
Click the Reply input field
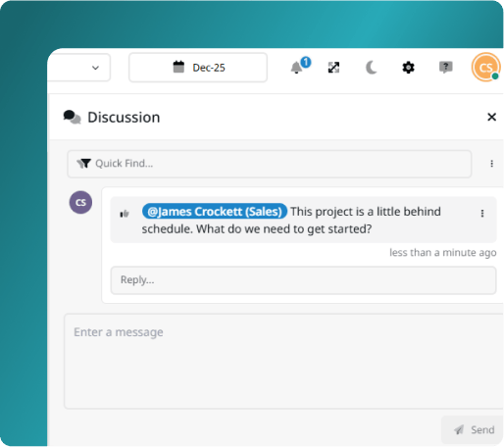point(303,280)
